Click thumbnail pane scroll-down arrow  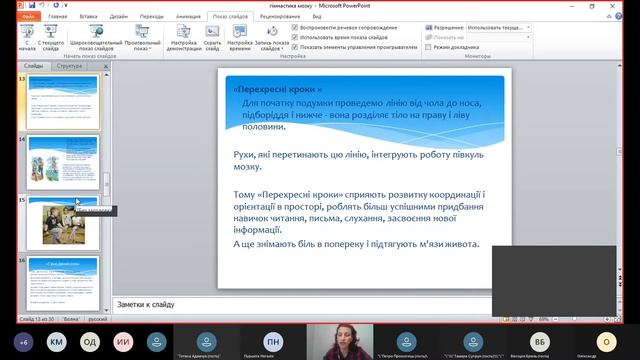107,311
